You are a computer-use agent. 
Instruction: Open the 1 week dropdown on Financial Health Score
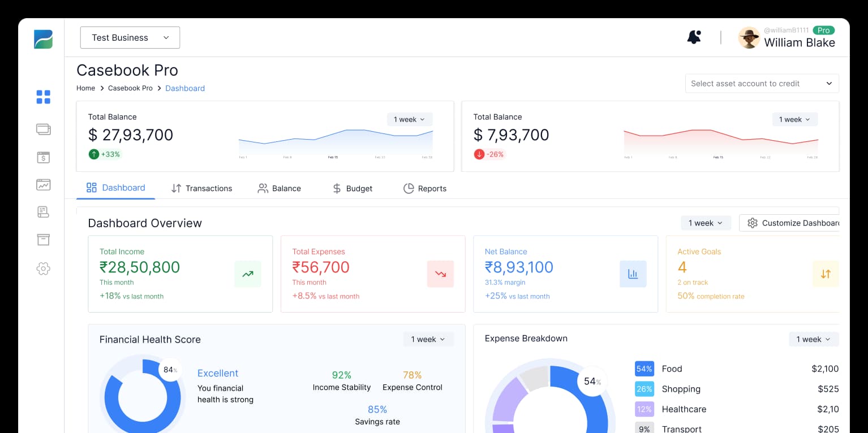[x=428, y=339]
